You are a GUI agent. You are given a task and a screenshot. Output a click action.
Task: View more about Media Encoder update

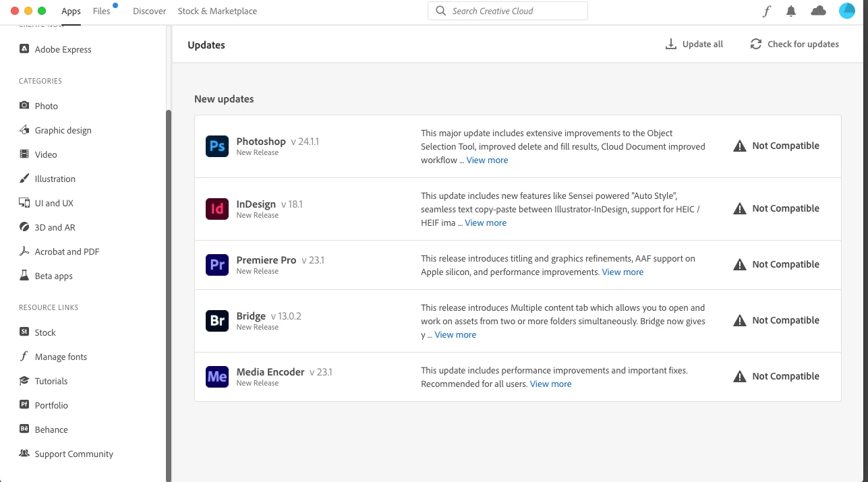550,384
